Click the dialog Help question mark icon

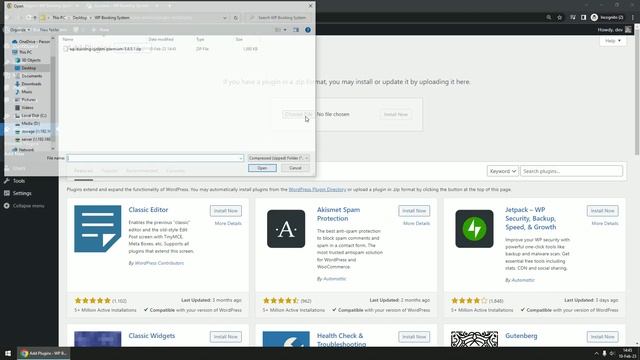308,30
